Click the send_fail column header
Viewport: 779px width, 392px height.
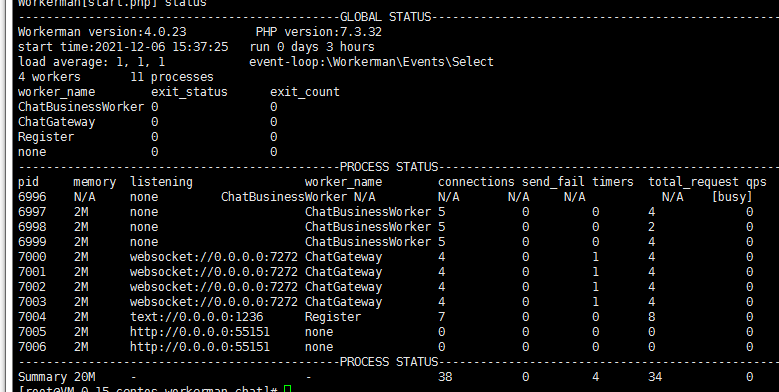tap(553, 182)
